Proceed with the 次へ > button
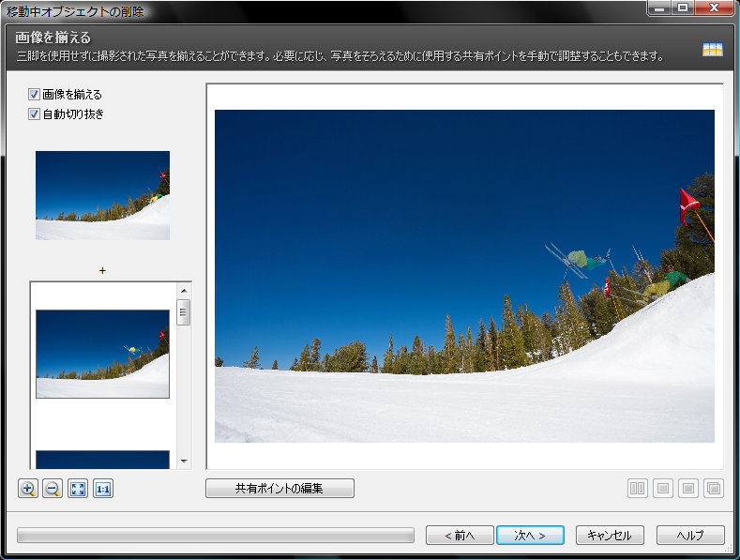 [x=530, y=536]
